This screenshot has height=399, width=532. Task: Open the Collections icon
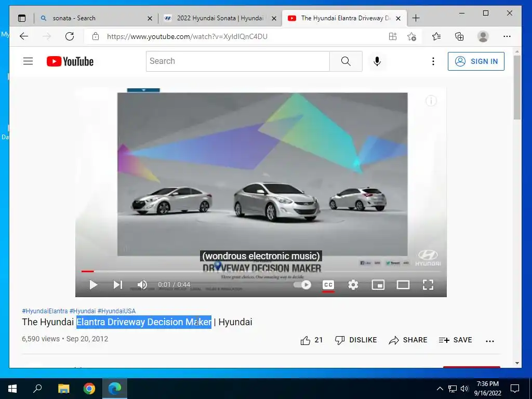click(459, 36)
